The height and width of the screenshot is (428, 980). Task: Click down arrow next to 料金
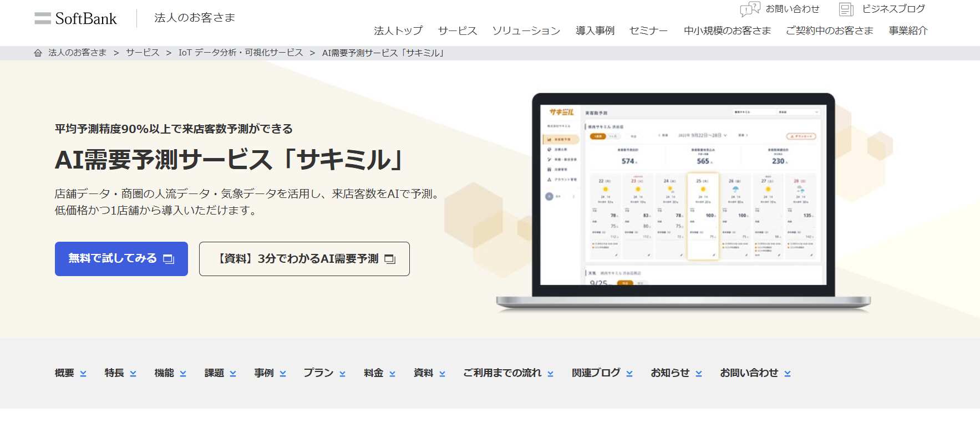pyautogui.click(x=392, y=374)
